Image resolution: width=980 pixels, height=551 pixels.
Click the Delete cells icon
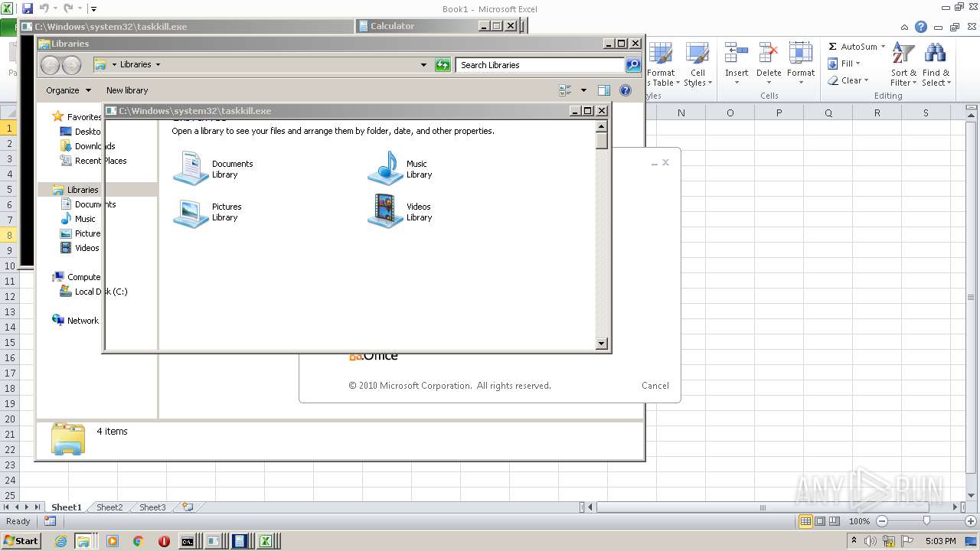pos(769,54)
